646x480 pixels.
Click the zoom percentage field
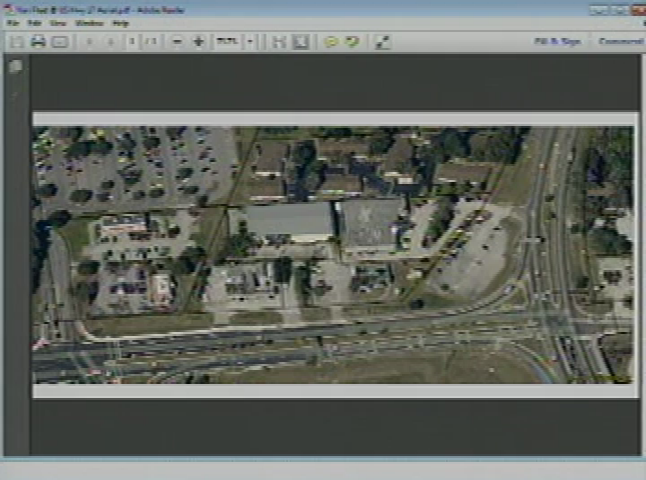coord(228,41)
